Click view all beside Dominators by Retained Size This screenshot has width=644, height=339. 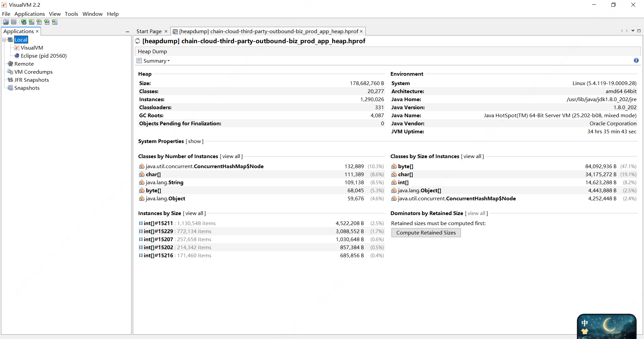click(477, 213)
